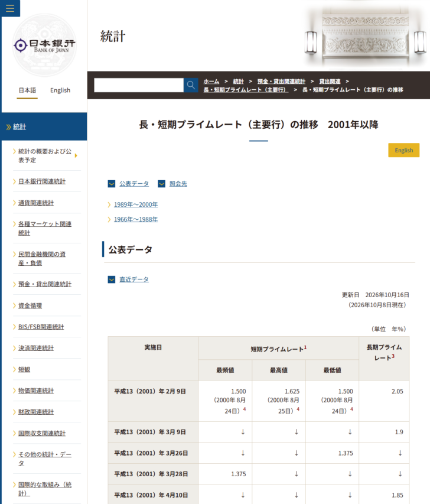
Task: Open 貸出関連 breadcrumb link
Action: (330, 82)
